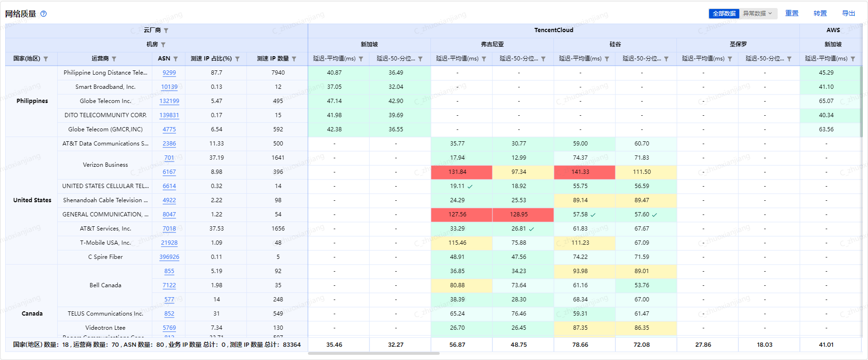Click the help icon beside 网络质量 title
Image resolution: width=868 pixels, height=360 pixels.
pos(44,14)
